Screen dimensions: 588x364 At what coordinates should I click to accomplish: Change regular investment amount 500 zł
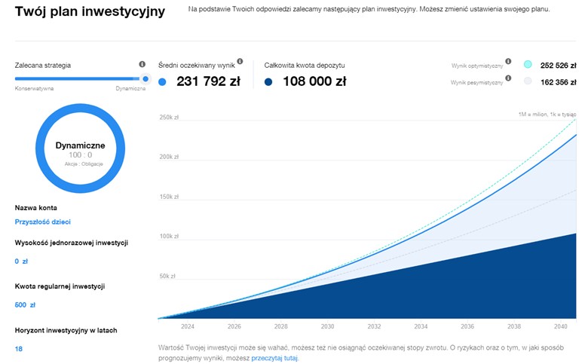(x=26, y=305)
